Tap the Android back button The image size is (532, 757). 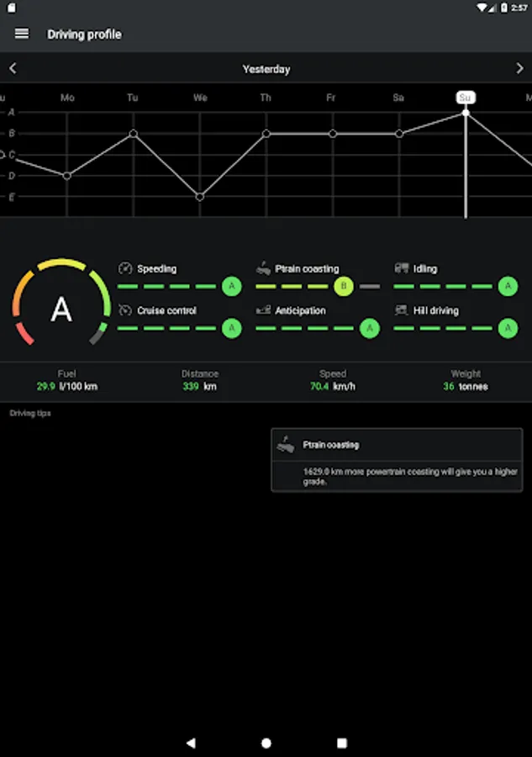click(191, 743)
